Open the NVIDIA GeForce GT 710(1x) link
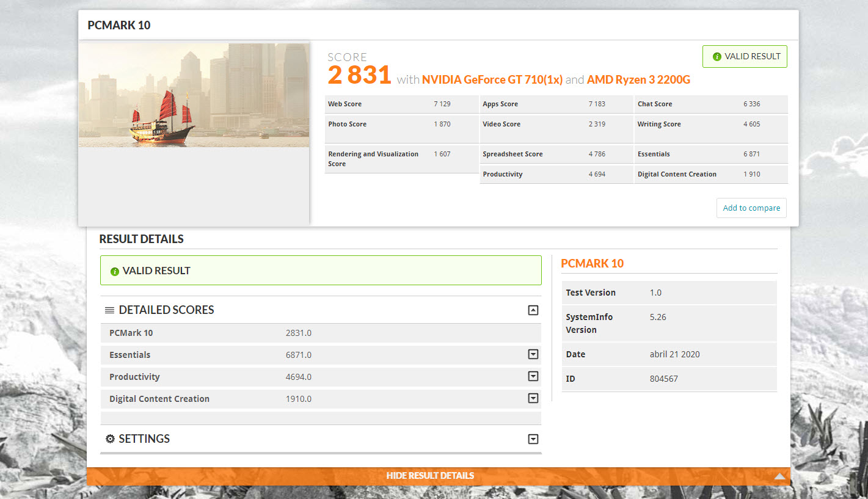The width and height of the screenshot is (868, 499). [x=492, y=79]
